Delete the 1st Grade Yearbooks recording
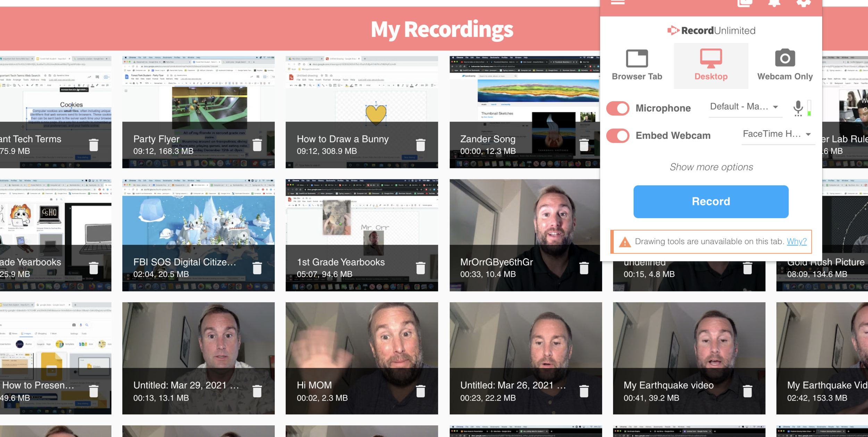868x437 pixels. point(420,268)
